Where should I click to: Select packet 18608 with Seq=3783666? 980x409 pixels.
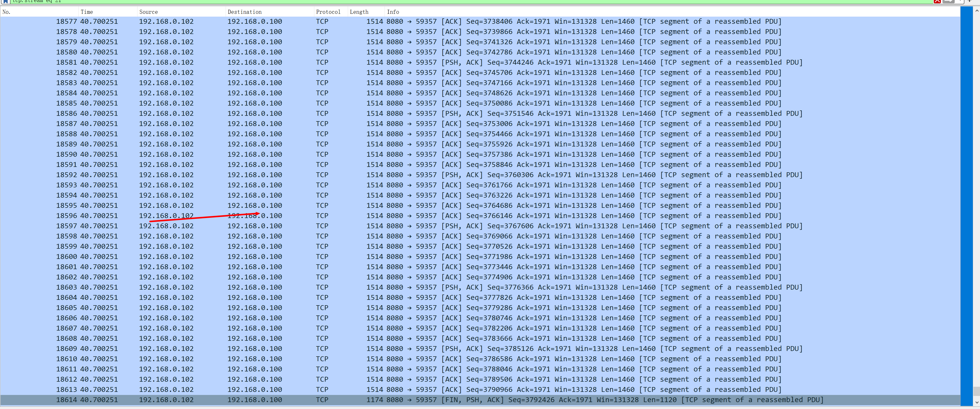(480, 339)
